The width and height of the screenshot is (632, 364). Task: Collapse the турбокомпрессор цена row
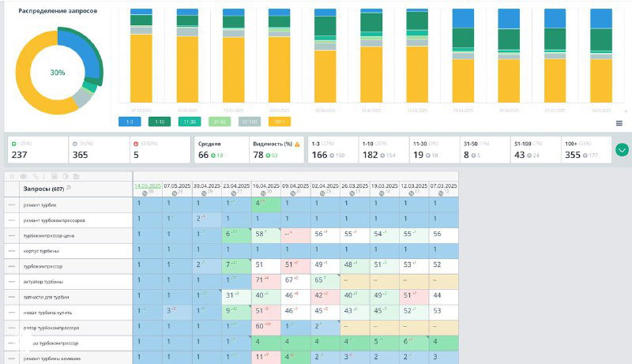tap(12, 235)
